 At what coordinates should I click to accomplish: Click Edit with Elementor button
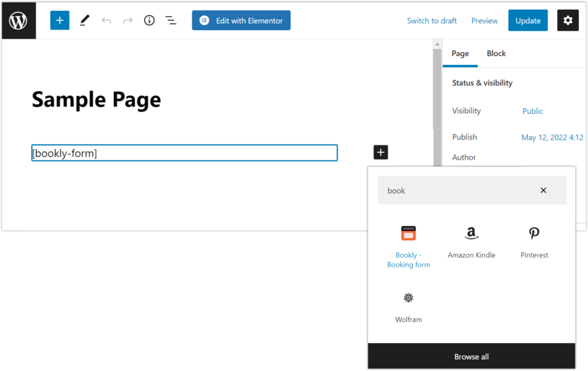(x=241, y=20)
